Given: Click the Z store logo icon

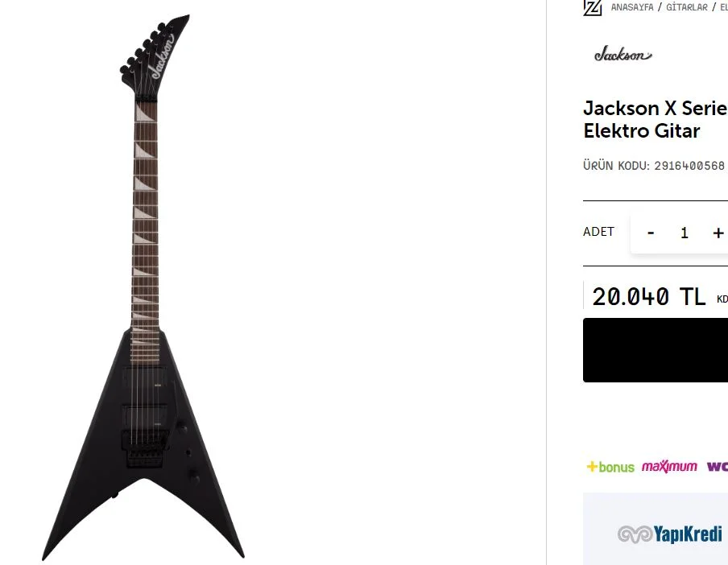Looking at the screenshot, I should tap(593, 8).
